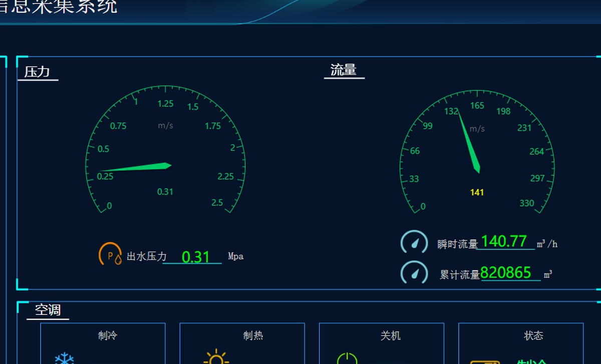
Task: Select the 制热 heating mode card
Action: [242, 343]
